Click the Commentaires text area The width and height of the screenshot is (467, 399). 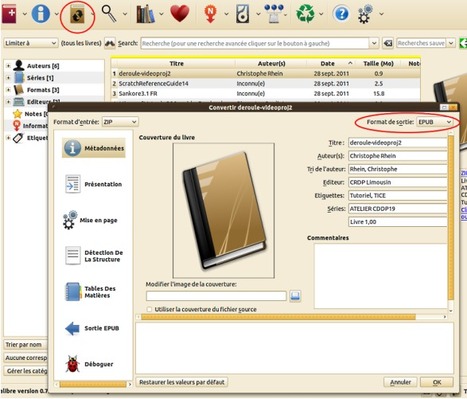[x=380, y=276]
